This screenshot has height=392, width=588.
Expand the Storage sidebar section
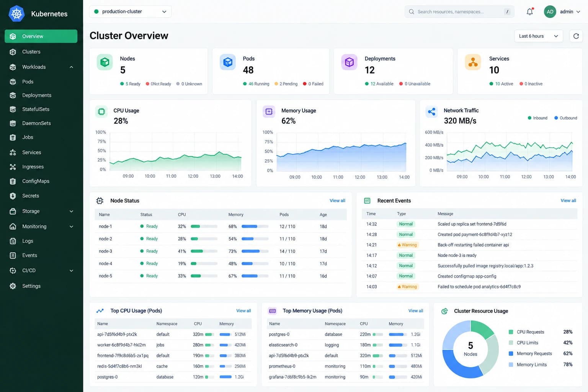[71, 211]
